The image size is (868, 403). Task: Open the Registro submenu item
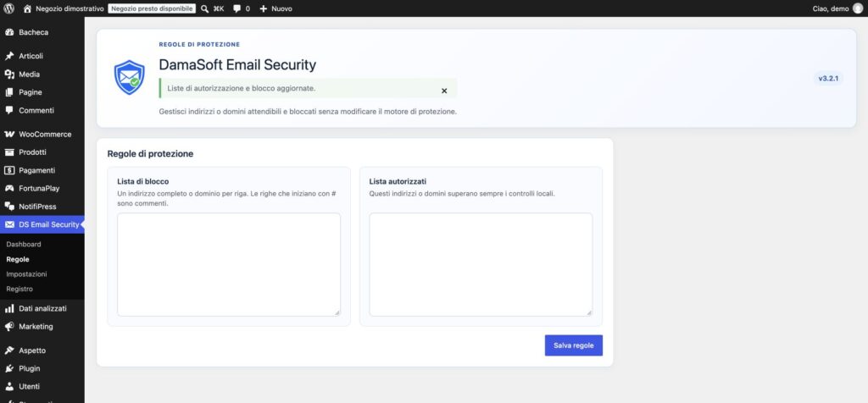tap(19, 289)
